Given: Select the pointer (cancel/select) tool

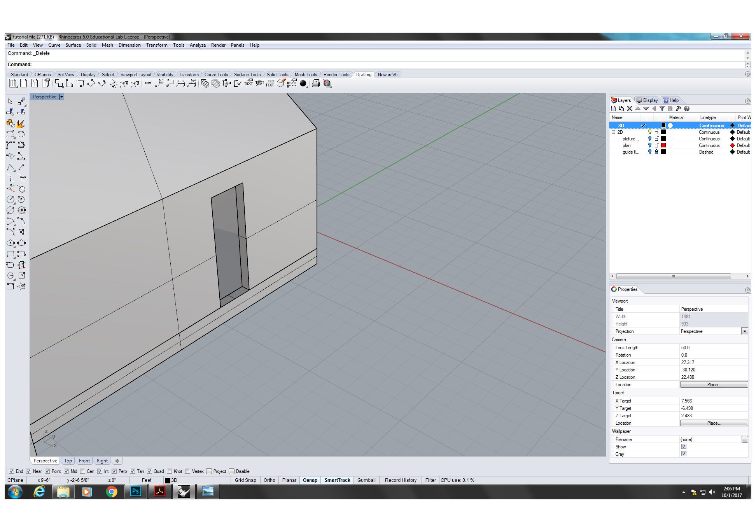Looking at the screenshot, I should click(x=10, y=101).
